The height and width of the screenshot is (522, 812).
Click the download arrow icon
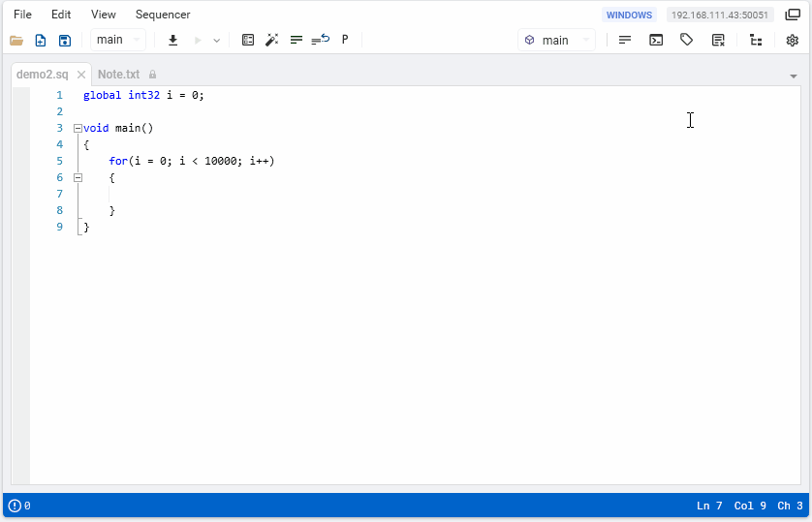(173, 41)
